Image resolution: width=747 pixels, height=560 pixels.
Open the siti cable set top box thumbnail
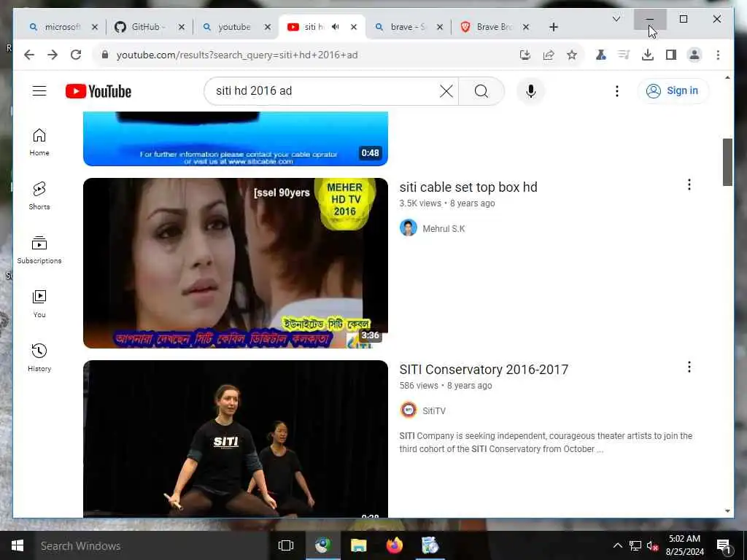[x=236, y=262]
